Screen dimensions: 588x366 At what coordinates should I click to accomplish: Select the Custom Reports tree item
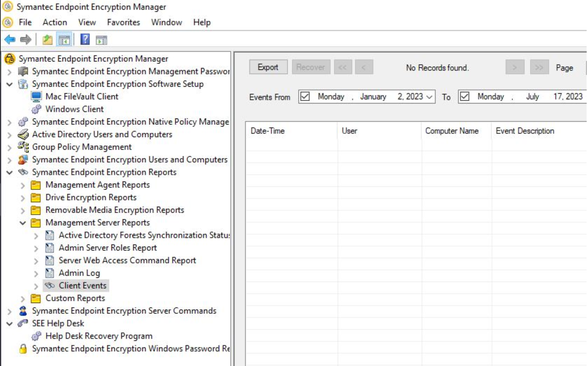pos(75,298)
